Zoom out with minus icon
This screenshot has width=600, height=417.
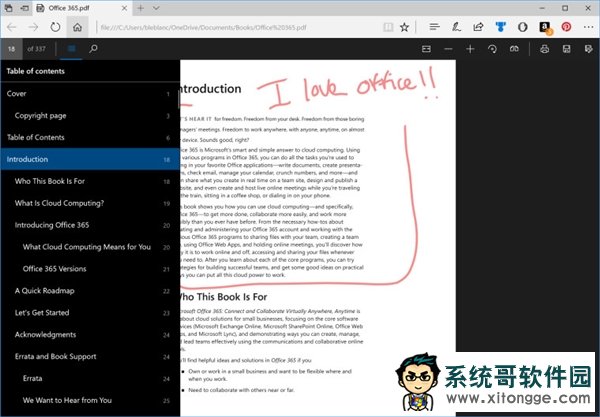click(x=448, y=49)
